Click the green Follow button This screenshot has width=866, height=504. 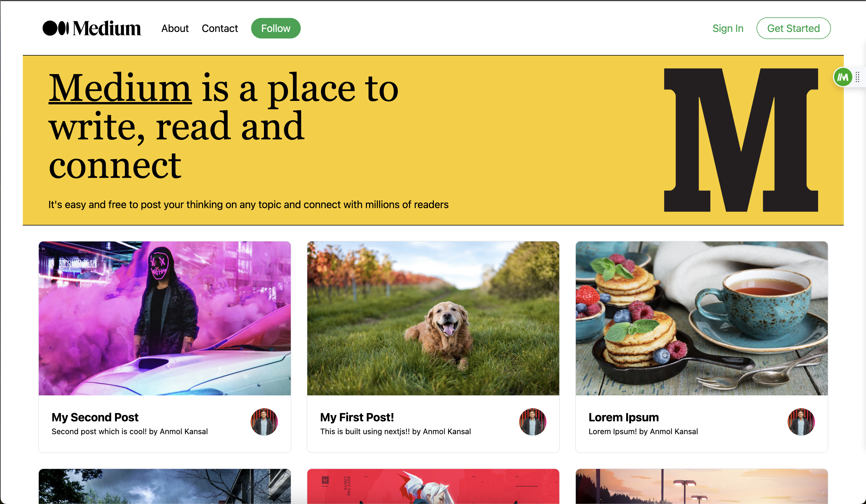click(276, 28)
